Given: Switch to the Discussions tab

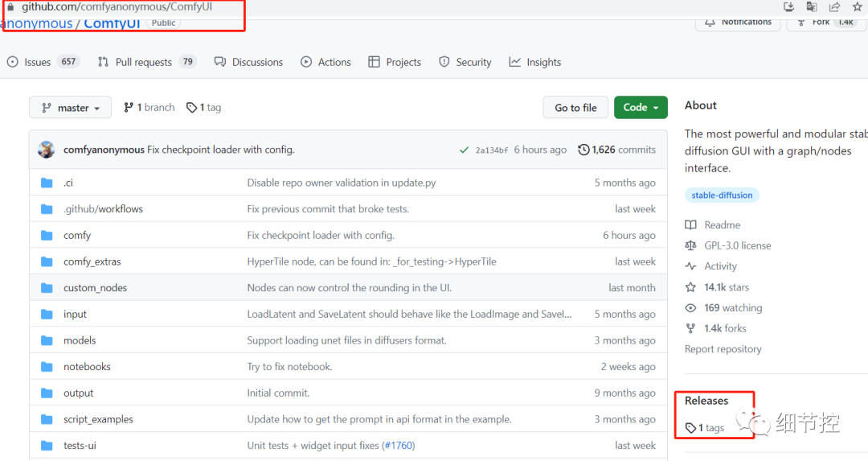Looking at the screenshot, I should pyautogui.click(x=248, y=62).
